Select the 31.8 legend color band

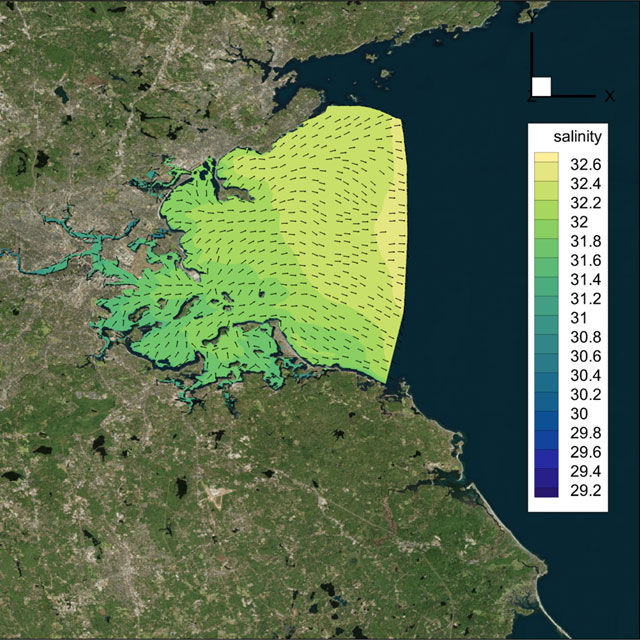click(548, 240)
